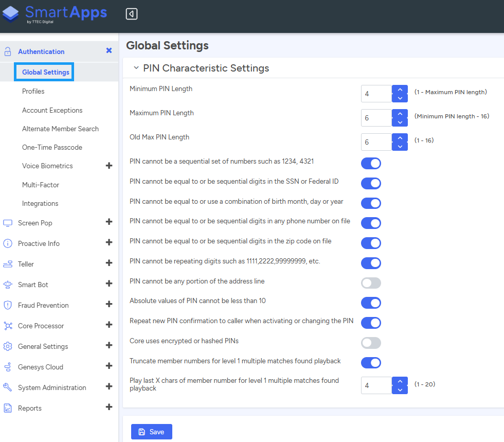Viewport: 504px width, 442px height.
Task: Decrease Old Max PIN Length with down arrow
Action: [400, 146]
